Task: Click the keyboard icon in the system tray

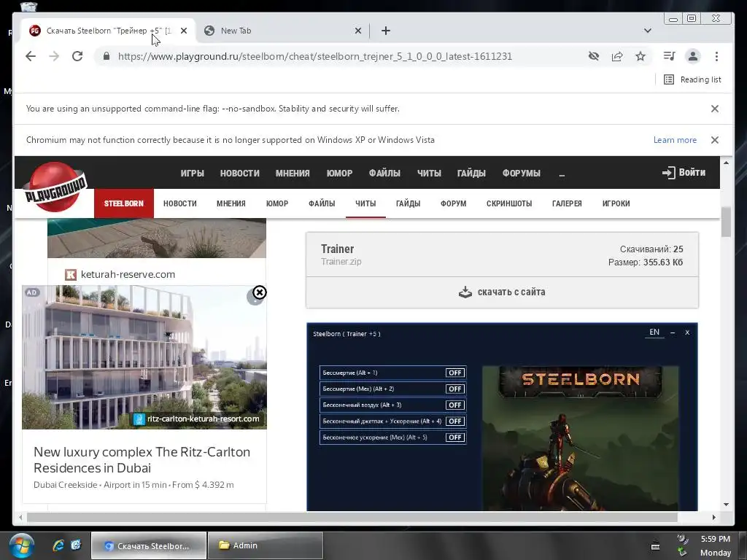Action: 656,546
